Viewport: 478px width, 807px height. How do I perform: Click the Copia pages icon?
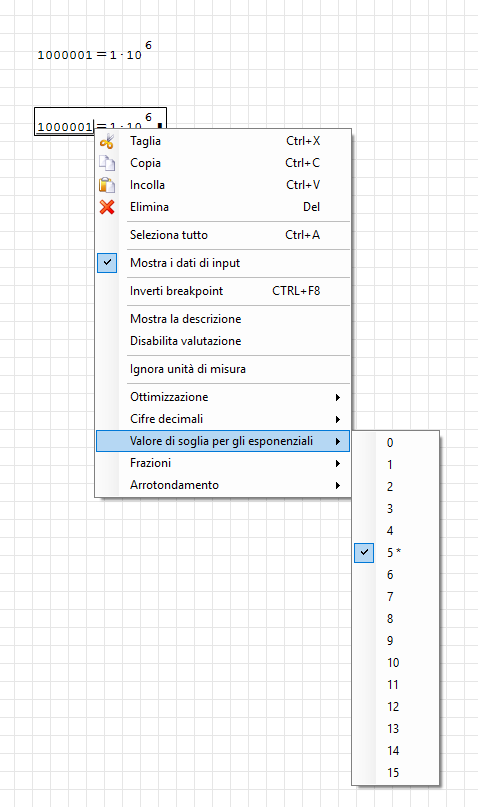click(107, 163)
